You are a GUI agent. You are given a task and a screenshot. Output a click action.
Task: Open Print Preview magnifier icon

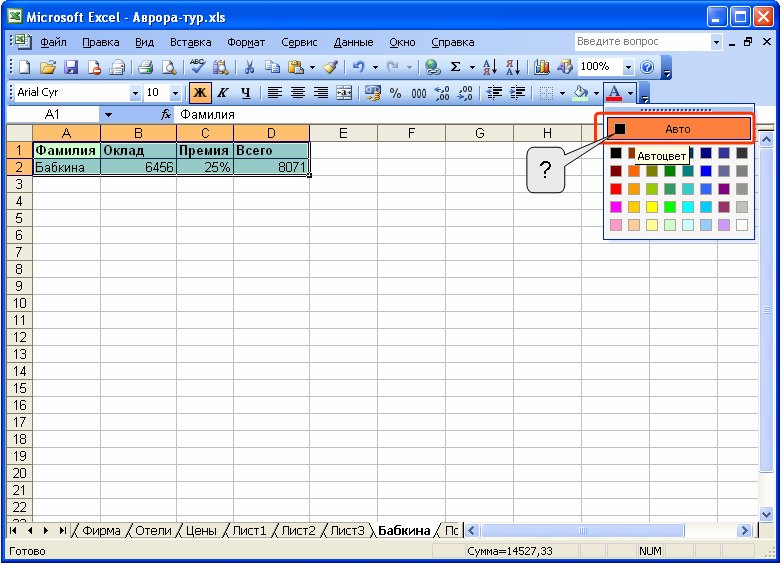169,67
